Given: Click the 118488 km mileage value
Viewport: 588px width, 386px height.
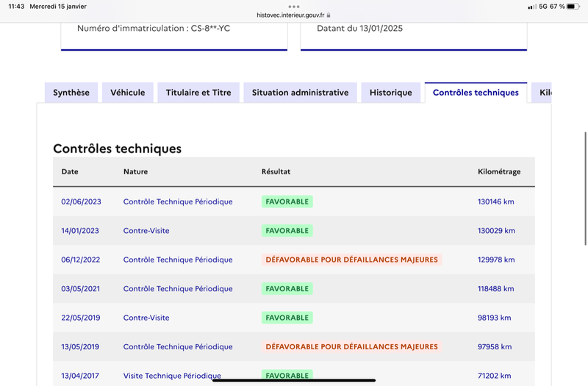Looking at the screenshot, I should (495, 289).
